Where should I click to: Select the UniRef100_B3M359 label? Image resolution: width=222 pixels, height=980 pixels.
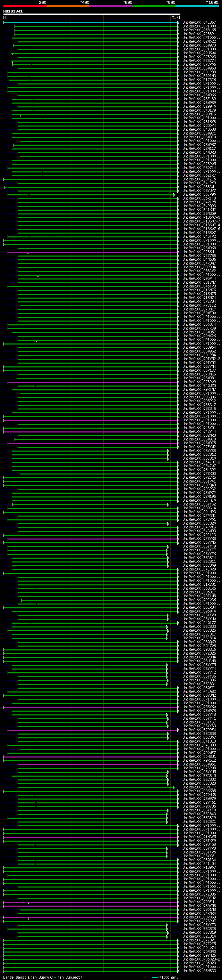coord(199,213)
